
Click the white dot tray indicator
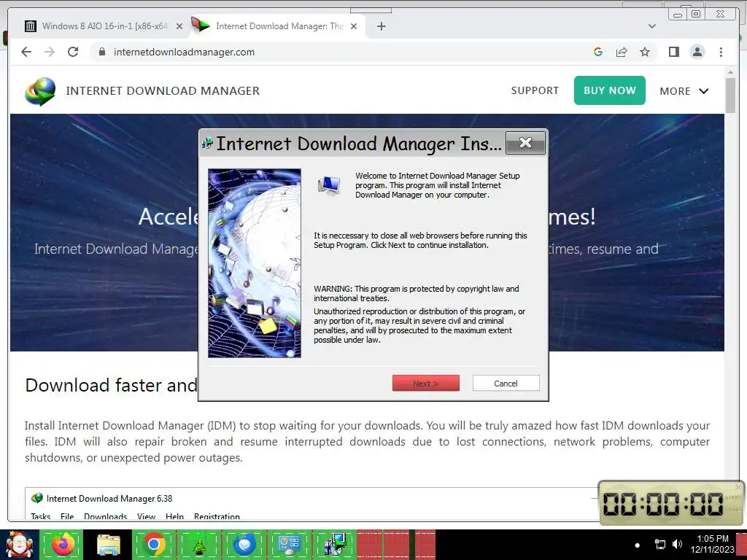point(638,545)
